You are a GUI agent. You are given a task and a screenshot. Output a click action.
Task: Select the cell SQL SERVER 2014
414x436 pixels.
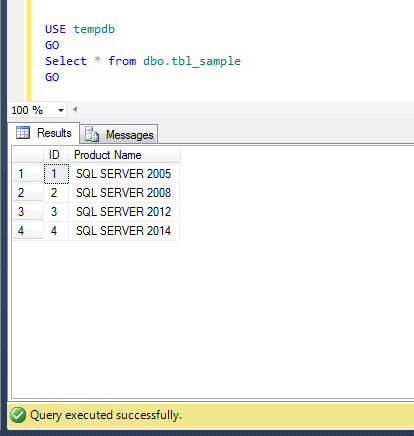pyautogui.click(x=124, y=230)
